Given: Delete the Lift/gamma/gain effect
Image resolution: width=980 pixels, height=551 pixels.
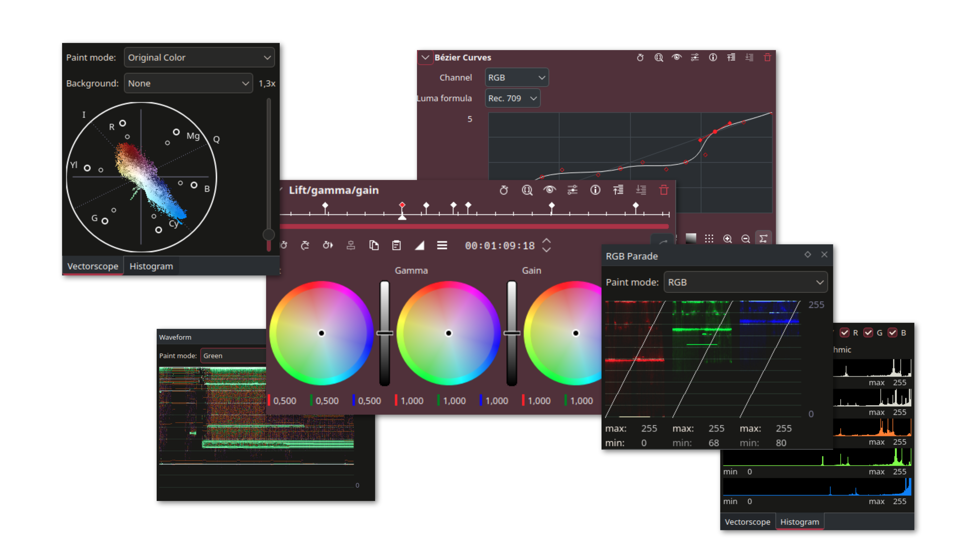Looking at the screenshot, I should 664,190.
